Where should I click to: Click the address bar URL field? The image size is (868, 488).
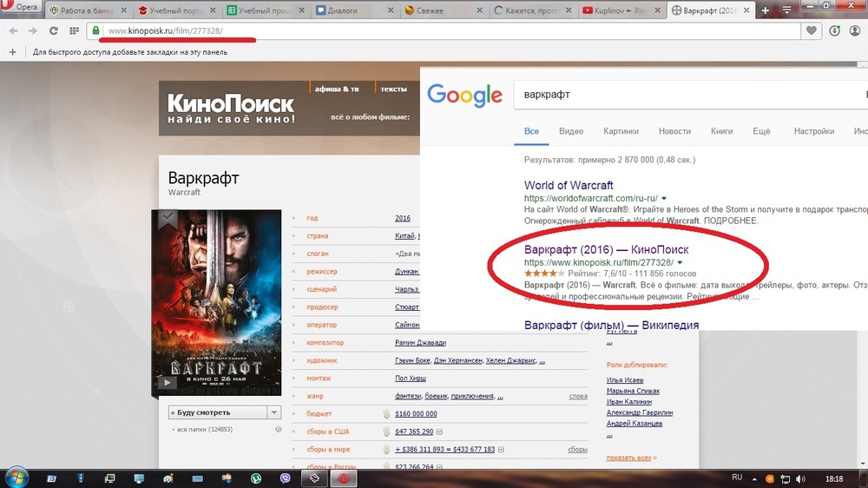(x=443, y=31)
